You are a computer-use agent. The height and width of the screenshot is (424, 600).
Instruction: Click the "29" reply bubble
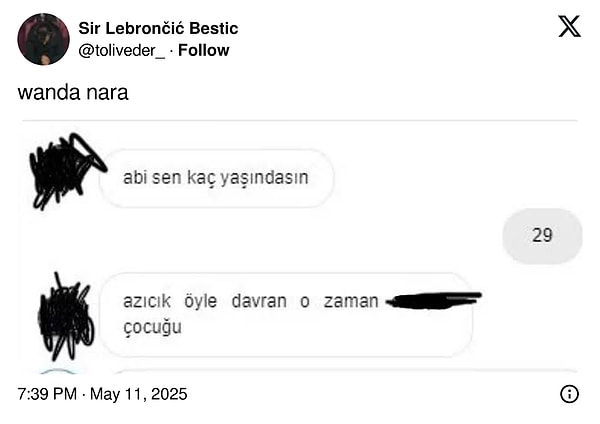click(x=542, y=236)
